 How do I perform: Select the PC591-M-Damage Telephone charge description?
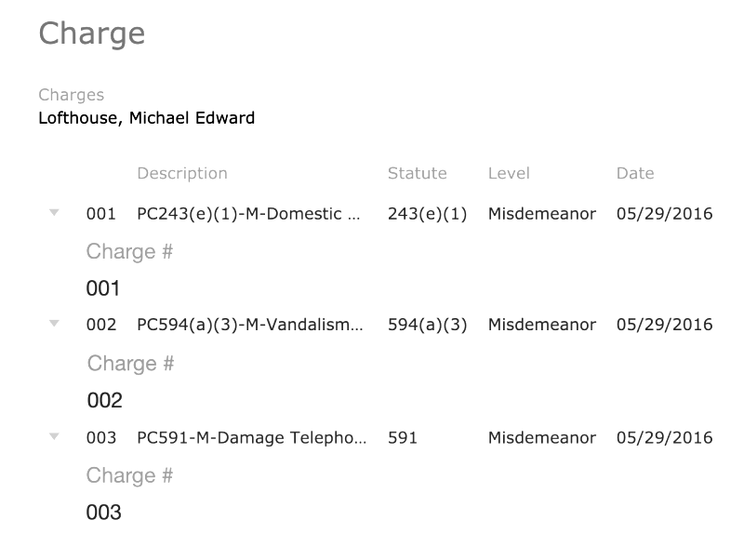(251, 437)
